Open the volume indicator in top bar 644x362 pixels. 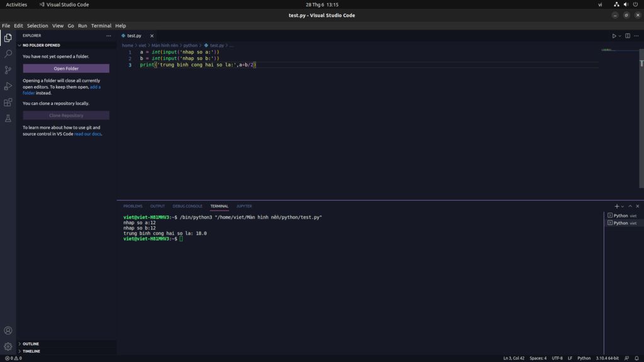626,4
